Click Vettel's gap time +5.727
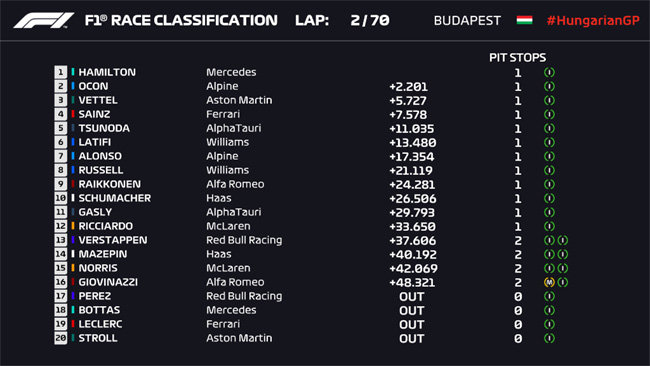The height and width of the screenshot is (366, 650). [407, 101]
